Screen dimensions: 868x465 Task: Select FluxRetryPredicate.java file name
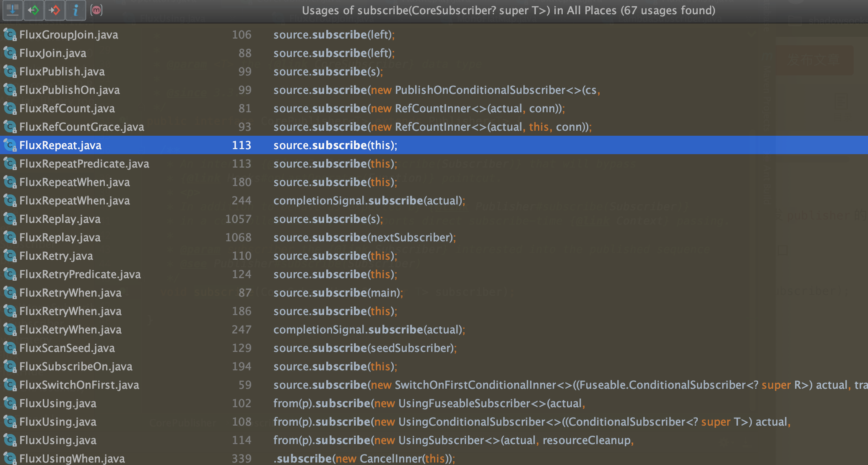[x=80, y=274]
